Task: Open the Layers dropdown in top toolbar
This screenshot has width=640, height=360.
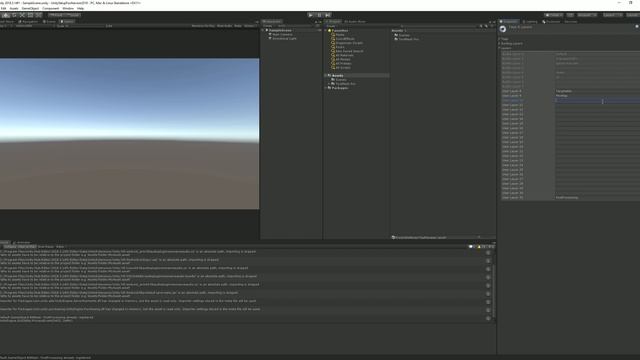Action: click(613, 15)
